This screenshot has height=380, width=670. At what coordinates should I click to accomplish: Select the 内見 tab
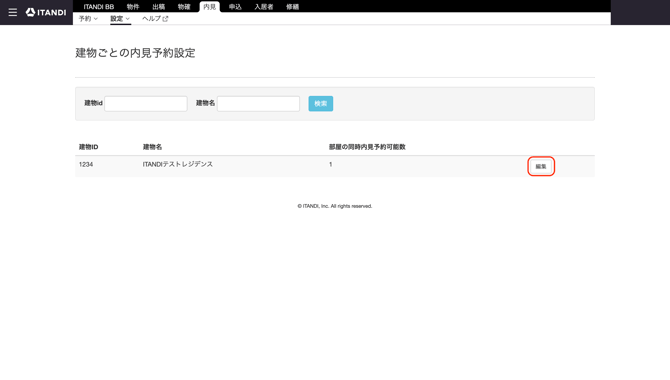[x=210, y=7]
